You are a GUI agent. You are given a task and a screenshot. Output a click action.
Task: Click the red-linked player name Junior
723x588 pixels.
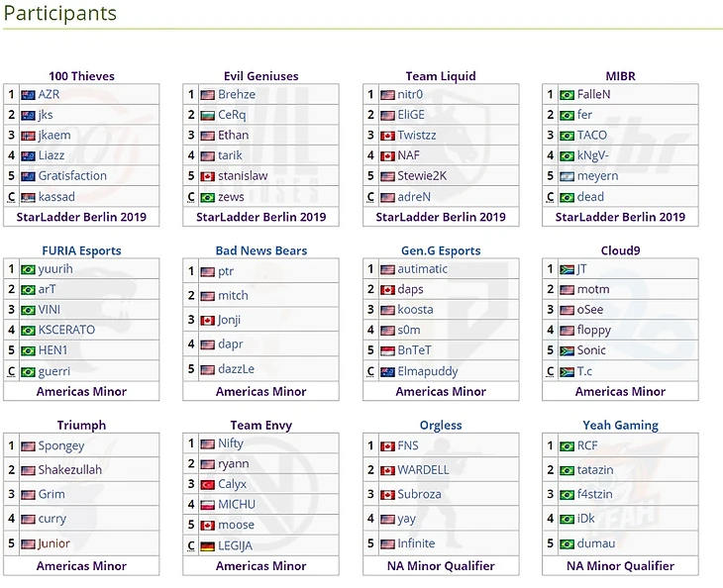click(x=53, y=543)
